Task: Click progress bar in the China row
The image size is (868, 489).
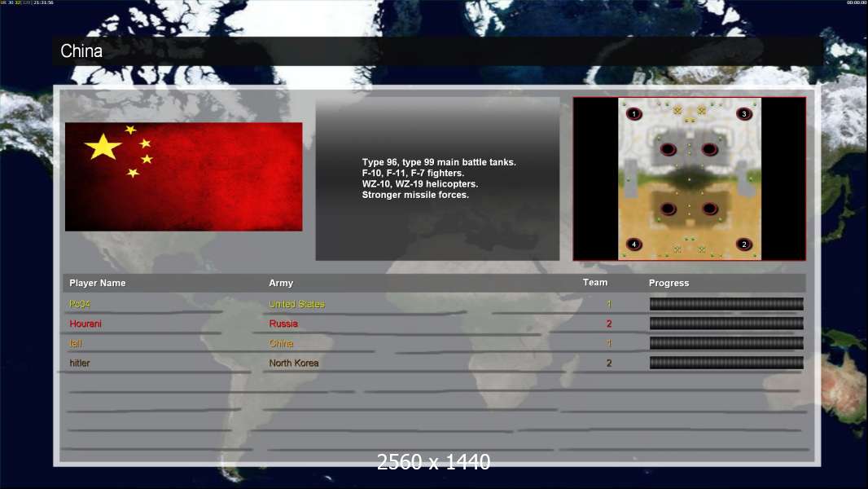Action: [726, 343]
